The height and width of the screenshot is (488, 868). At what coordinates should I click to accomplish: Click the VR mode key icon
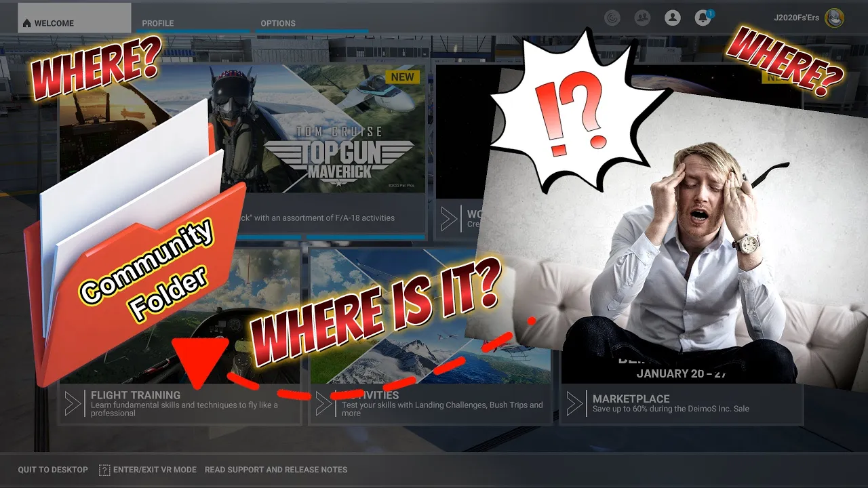pyautogui.click(x=104, y=470)
